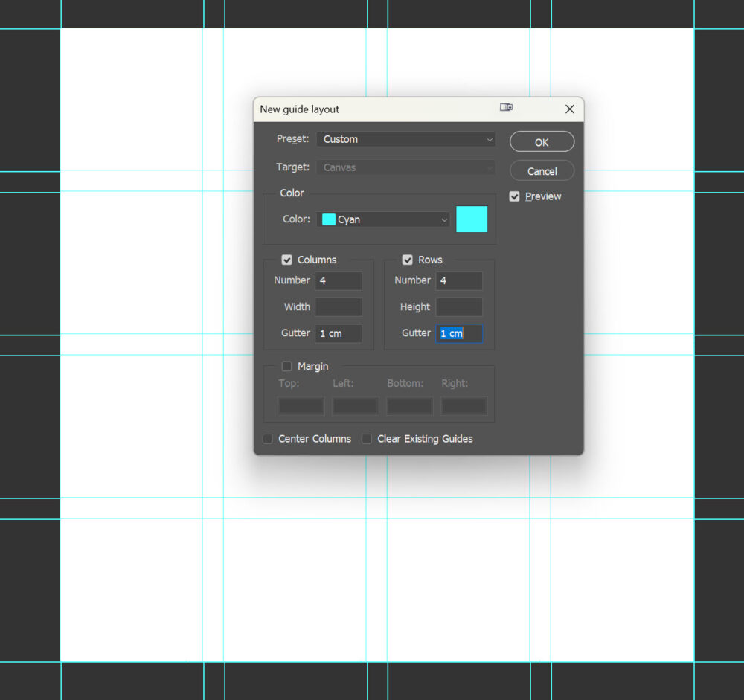Click the large cyan color swatch
The width and height of the screenshot is (744, 700).
tap(471, 219)
